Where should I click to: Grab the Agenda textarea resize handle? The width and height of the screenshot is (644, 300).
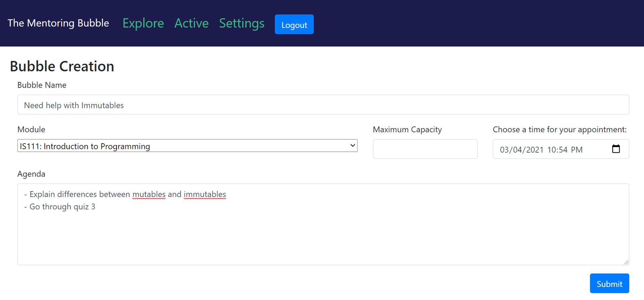(626, 262)
